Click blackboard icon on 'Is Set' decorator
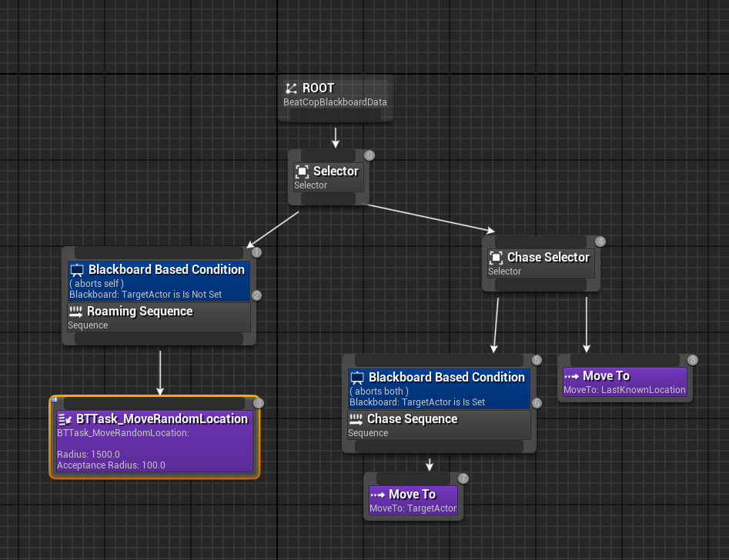The height and width of the screenshot is (560, 729). (x=357, y=378)
